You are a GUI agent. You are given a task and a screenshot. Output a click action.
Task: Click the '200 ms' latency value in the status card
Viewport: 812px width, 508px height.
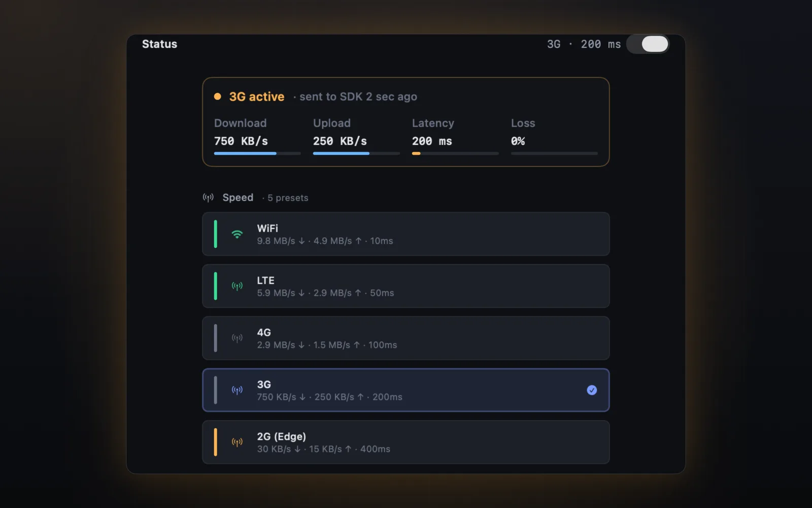432,141
